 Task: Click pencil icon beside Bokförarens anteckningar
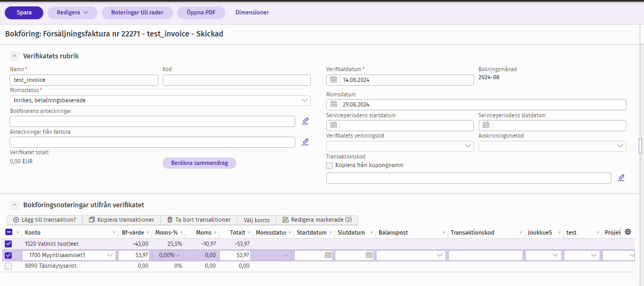(x=305, y=121)
